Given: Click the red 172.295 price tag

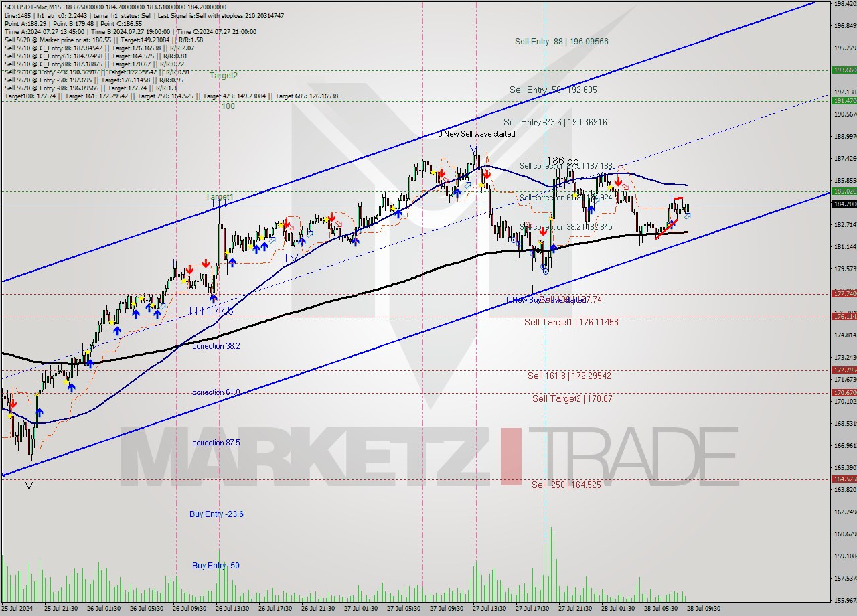Looking at the screenshot, I should tap(844, 370).
